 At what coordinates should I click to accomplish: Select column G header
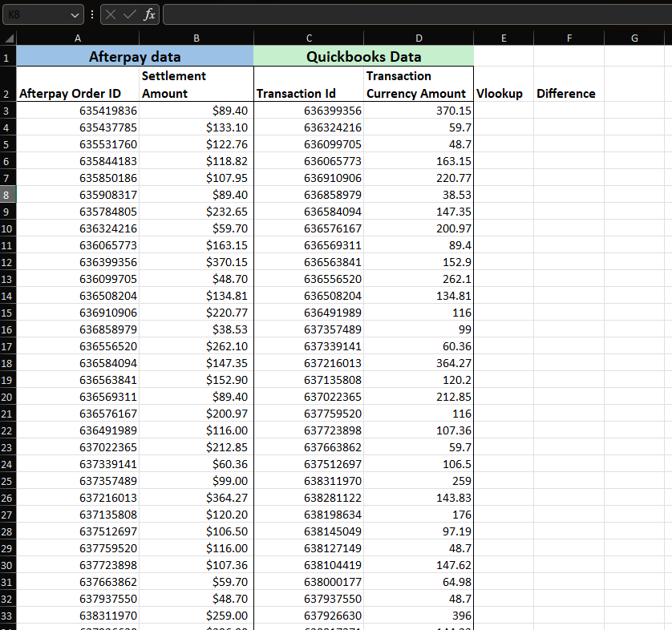[x=634, y=38]
